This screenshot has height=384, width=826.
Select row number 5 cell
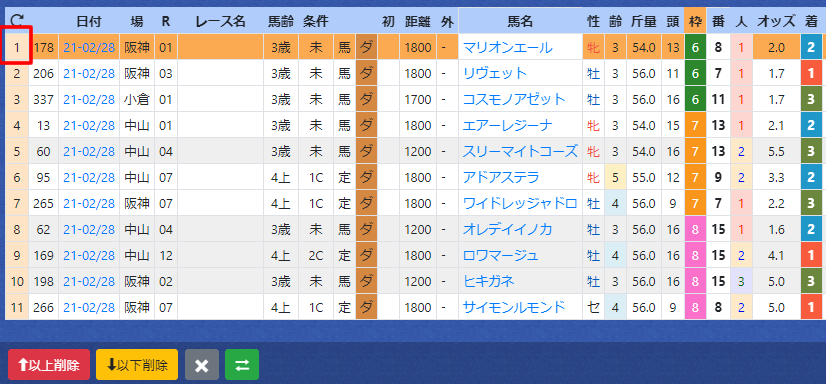click(17, 152)
